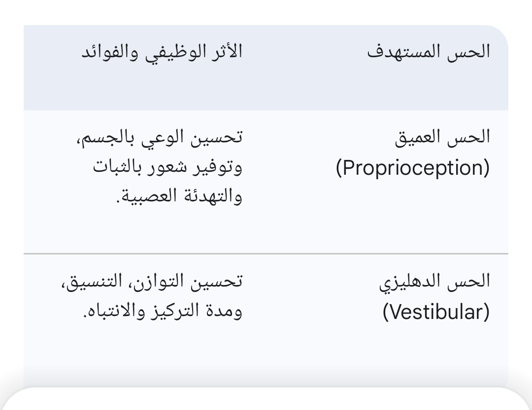Select the line 'تحسين التوازن، التنسيق،'

[x=152, y=281]
